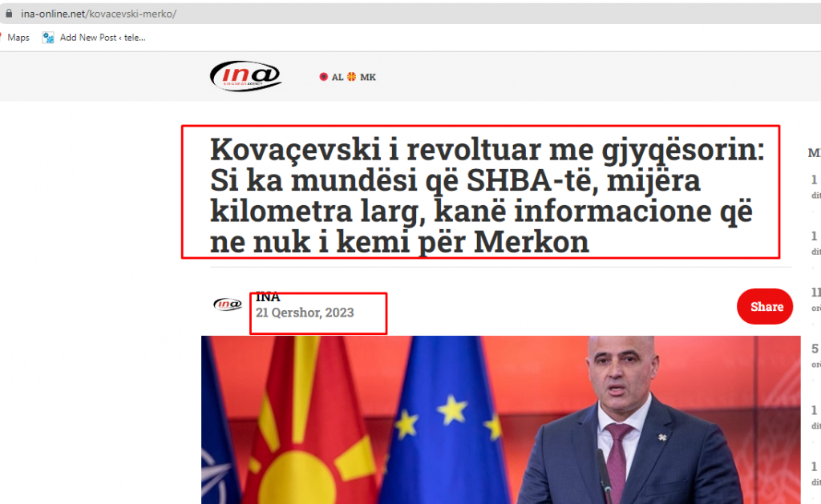821x504 pixels.
Task: Click the Albanian flag icon
Action: click(x=324, y=77)
